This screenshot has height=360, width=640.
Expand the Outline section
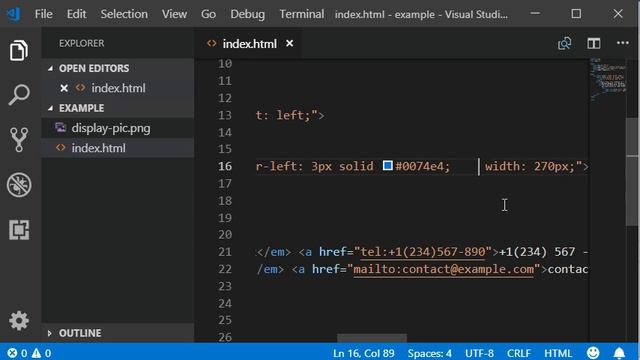(50, 333)
